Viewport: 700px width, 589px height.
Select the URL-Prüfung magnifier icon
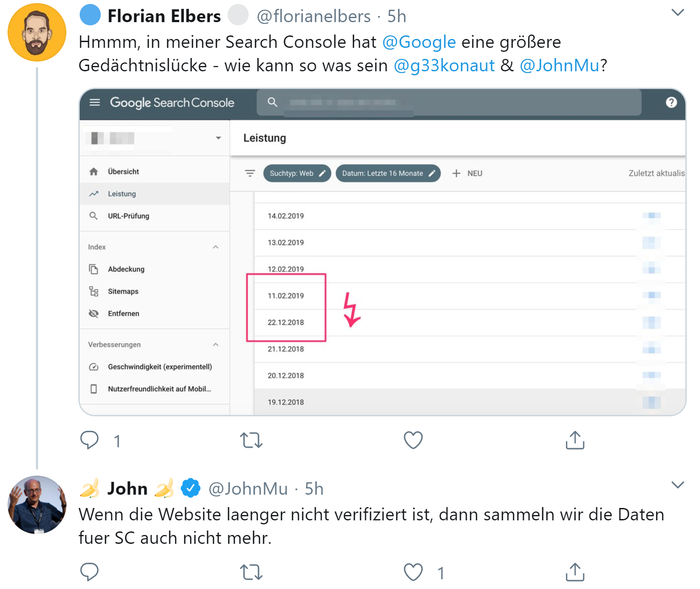click(x=94, y=216)
